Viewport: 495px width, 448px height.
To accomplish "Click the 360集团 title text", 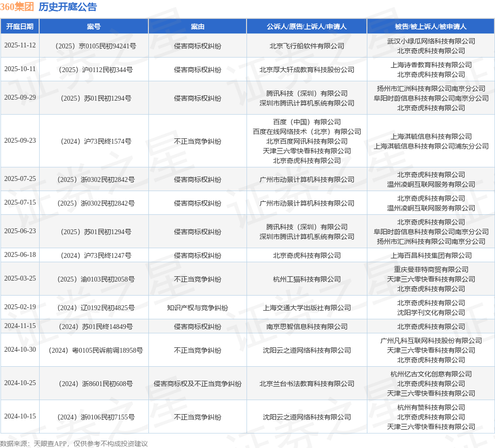I will pos(17,7).
